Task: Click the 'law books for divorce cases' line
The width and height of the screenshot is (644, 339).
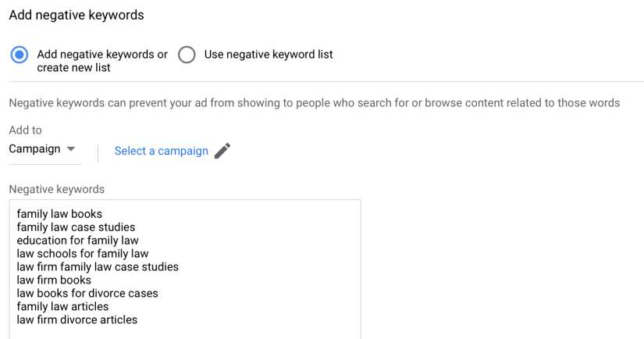Action: pos(87,293)
